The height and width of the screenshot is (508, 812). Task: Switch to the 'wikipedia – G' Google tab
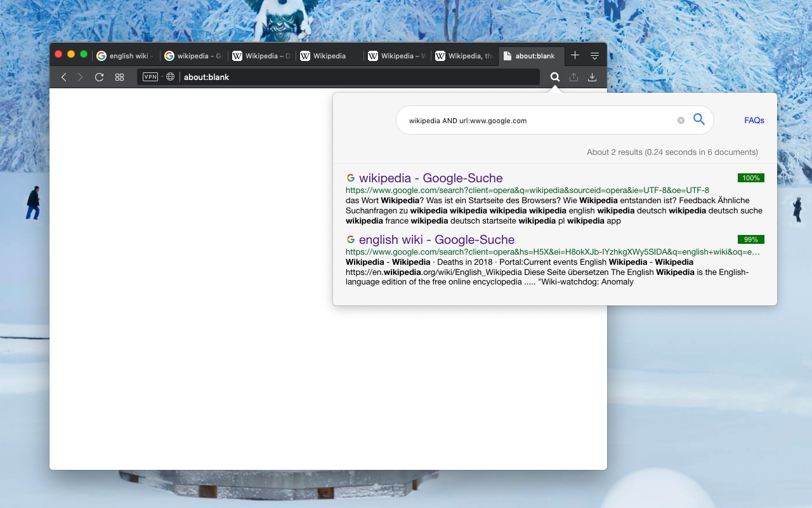193,56
